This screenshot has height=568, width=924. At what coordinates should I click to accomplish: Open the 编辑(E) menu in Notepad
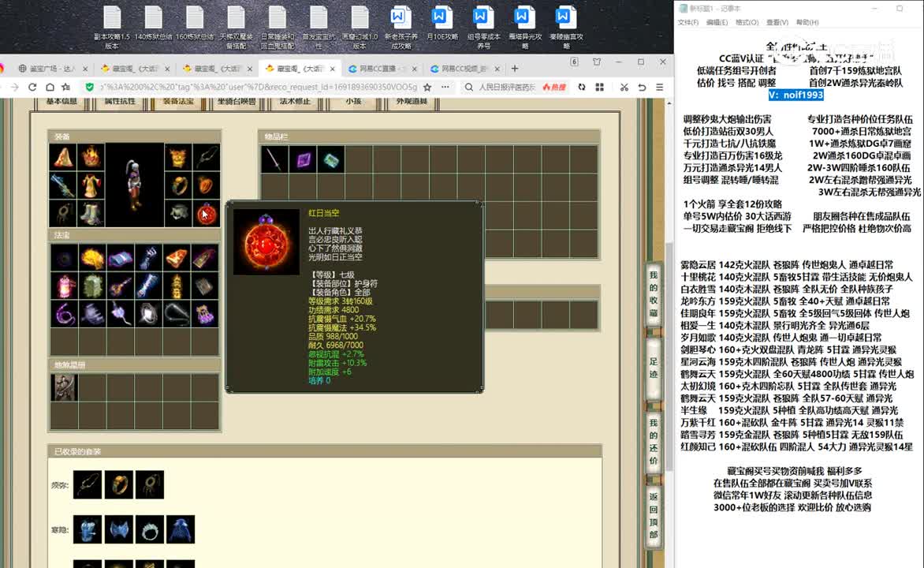(x=717, y=22)
